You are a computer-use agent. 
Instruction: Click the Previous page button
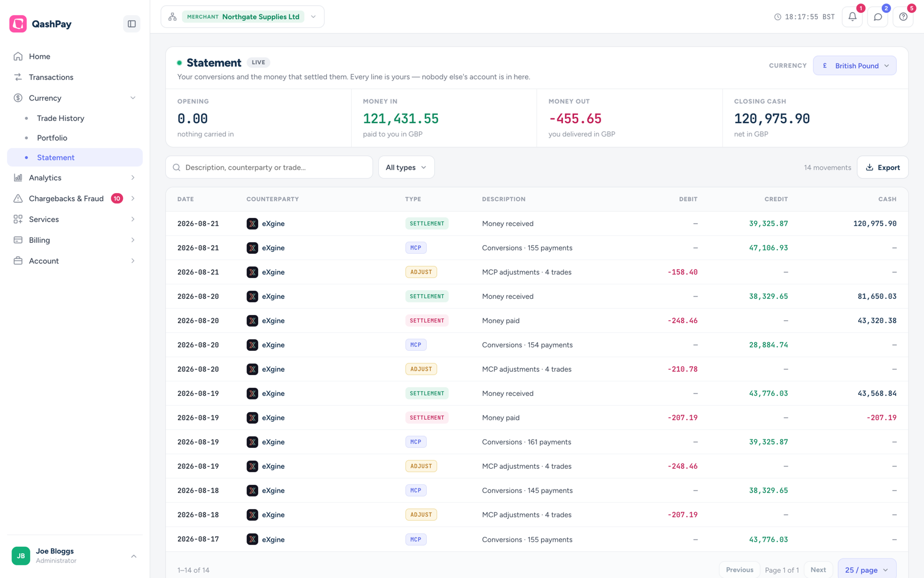tap(739, 570)
